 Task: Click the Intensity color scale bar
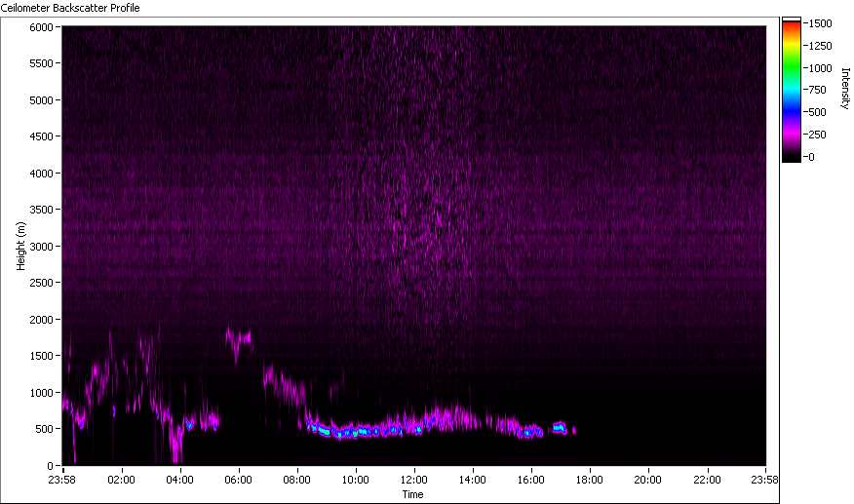click(x=792, y=90)
